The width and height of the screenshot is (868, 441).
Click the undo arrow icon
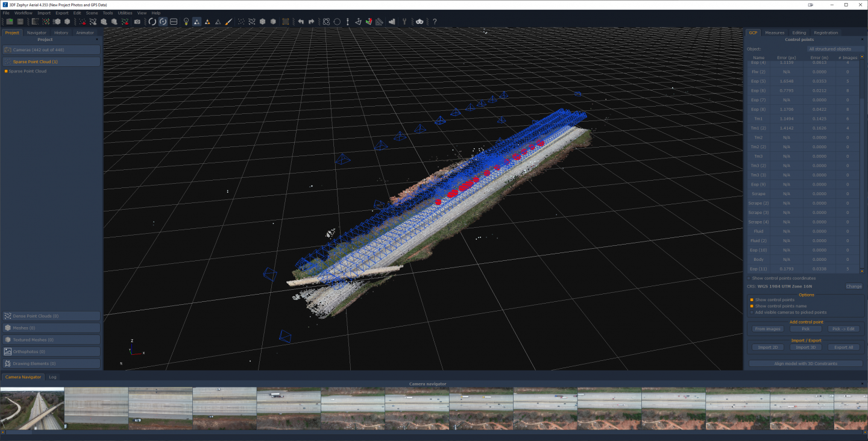tap(301, 22)
